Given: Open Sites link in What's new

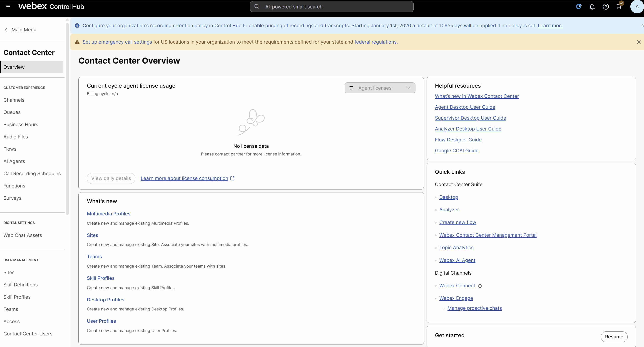Looking at the screenshot, I should tap(92, 235).
